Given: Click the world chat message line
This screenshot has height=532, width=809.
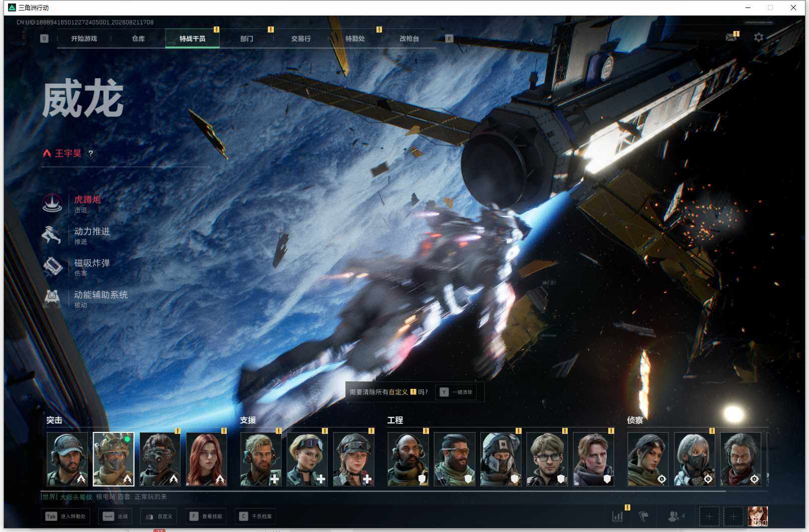Looking at the screenshot, I should tap(104, 496).
